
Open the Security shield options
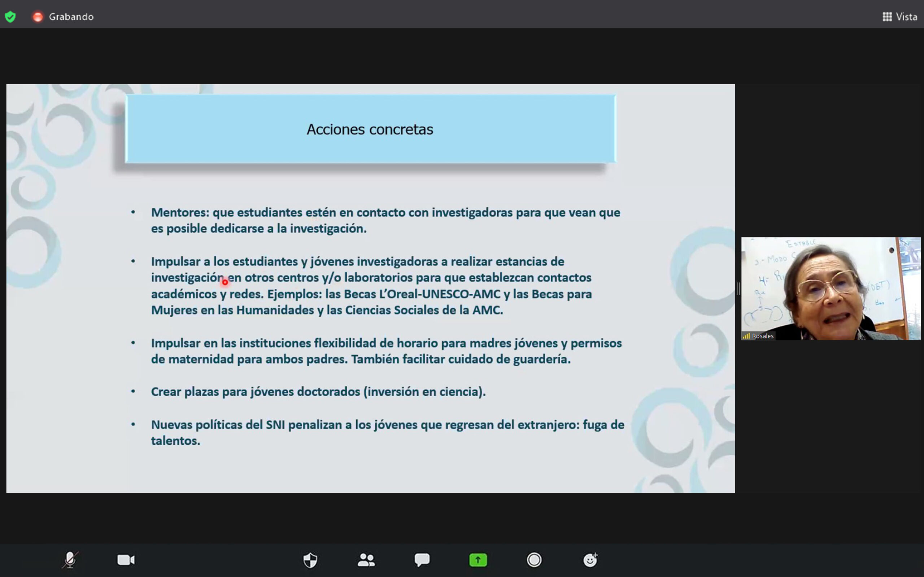tap(310, 560)
